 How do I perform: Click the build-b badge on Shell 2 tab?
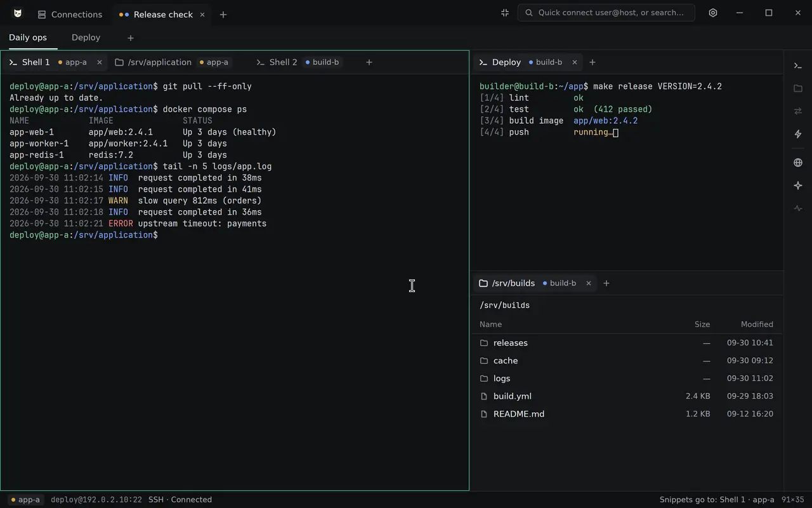click(x=322, y=62)
